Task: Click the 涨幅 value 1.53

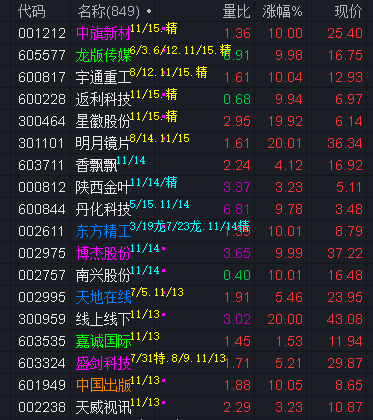Action: coord(289,341)
